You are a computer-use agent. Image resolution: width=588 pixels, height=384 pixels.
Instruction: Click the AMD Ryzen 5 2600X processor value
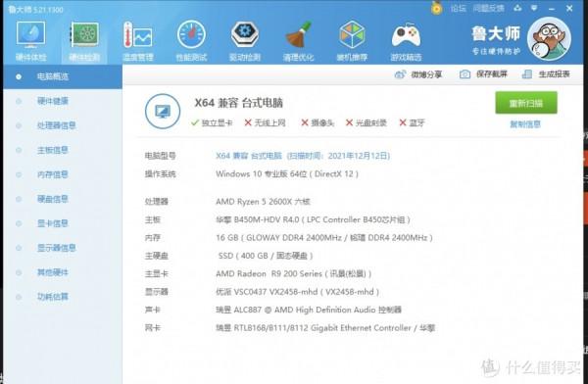[x=263, y=202]
